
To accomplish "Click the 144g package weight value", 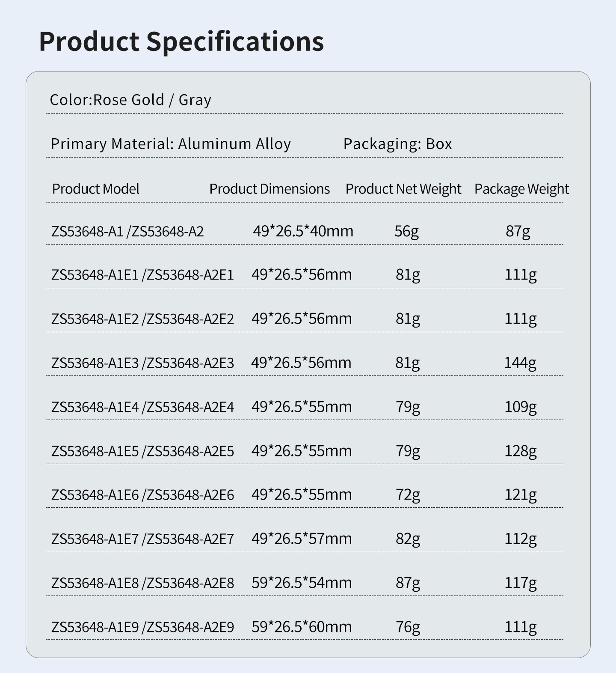I will click(x=520, y=363).
